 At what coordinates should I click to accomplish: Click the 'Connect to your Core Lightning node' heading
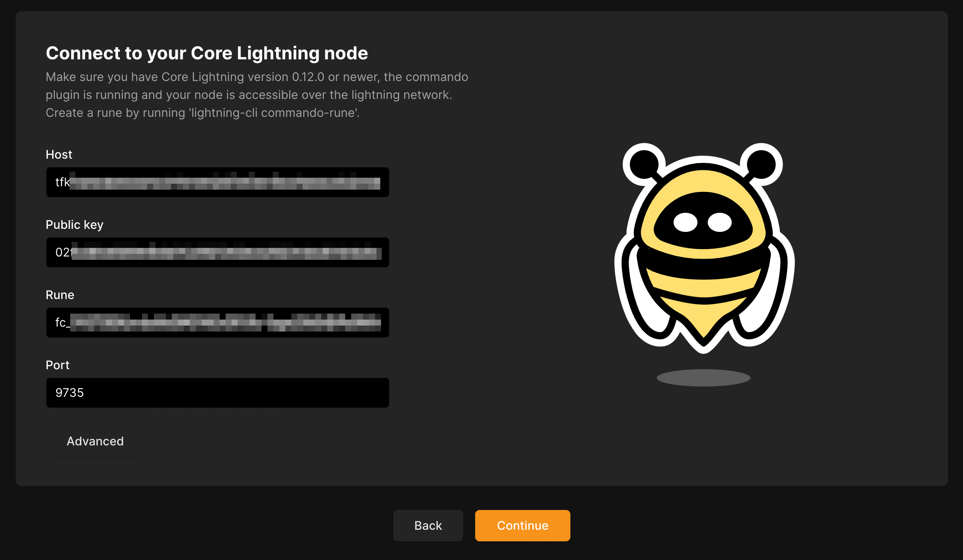click(x=207, y=53)
